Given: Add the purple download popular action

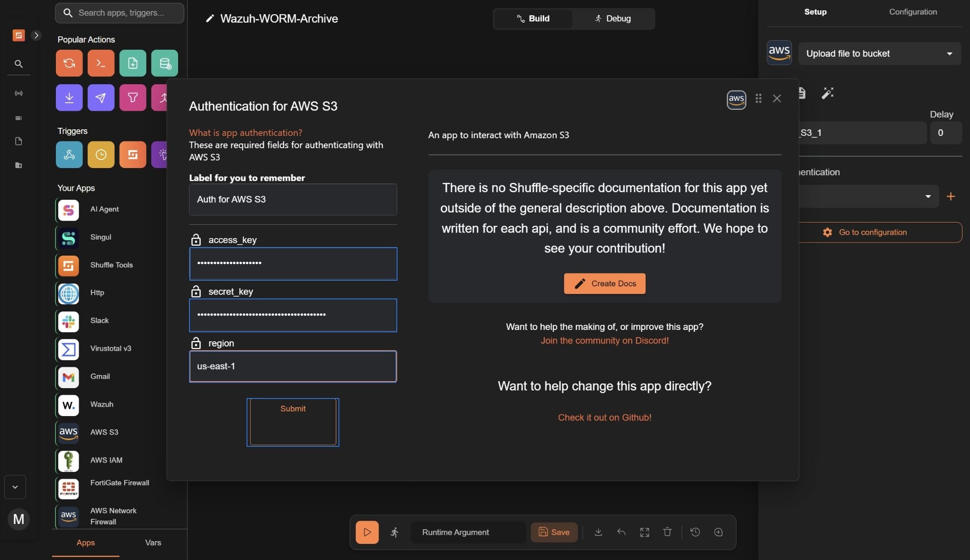Looking at the screenshot, I should point(69,98).
